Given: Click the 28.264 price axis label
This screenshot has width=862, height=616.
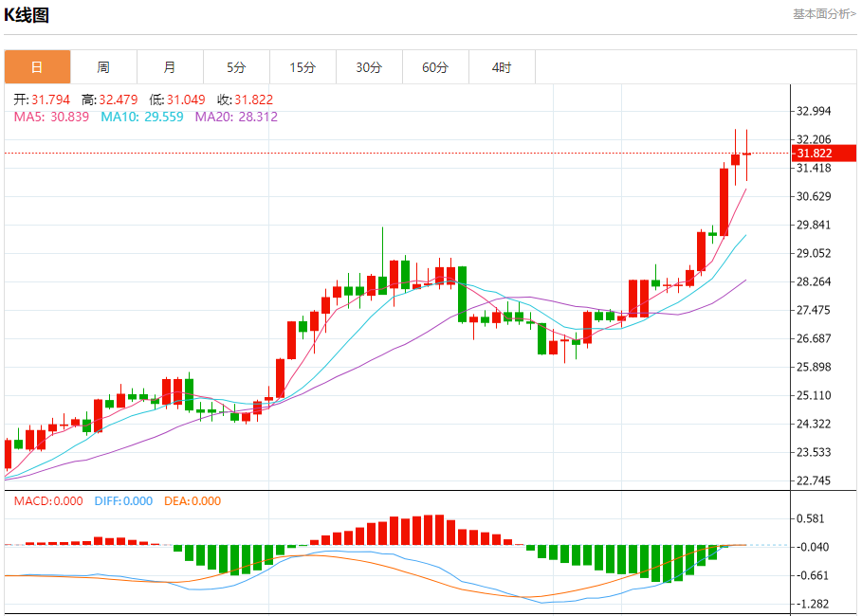Looking at the screenshot, I should tap(814, 281).
